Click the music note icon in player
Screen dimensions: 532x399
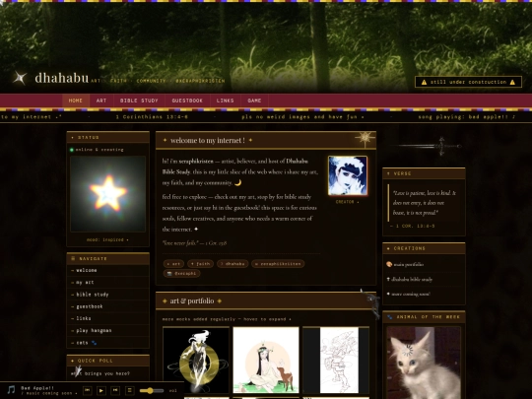click(x=11, y=390)
